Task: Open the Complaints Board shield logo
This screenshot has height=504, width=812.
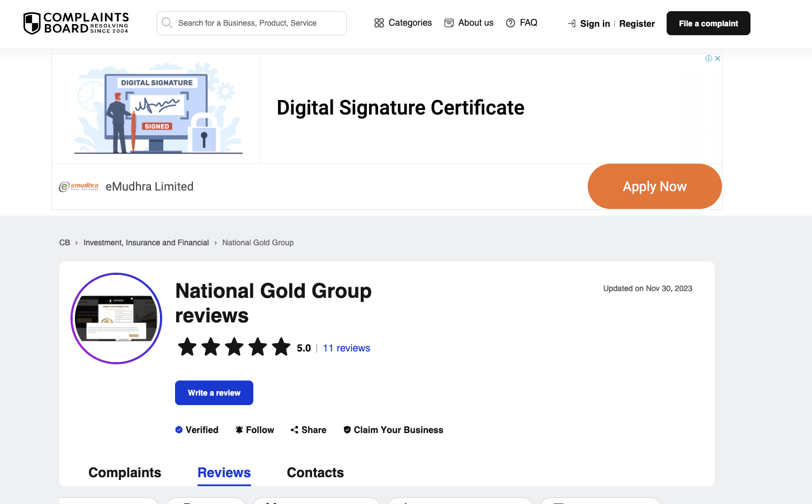Action: click(76, 23)
